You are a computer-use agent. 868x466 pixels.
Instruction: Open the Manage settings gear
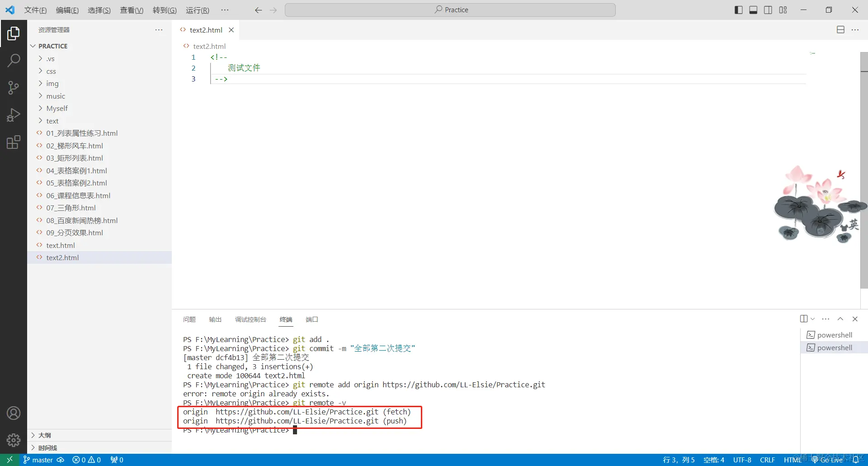(14, 440)
